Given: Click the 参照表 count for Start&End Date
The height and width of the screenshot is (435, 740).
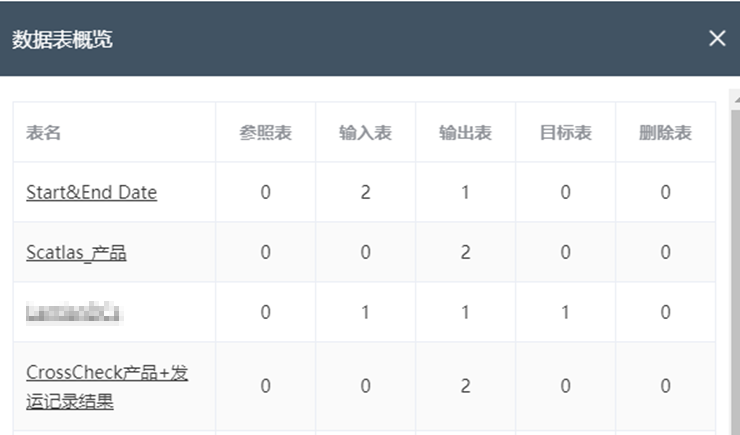Looking at the screenshot, I should click(x=265, y=192).
